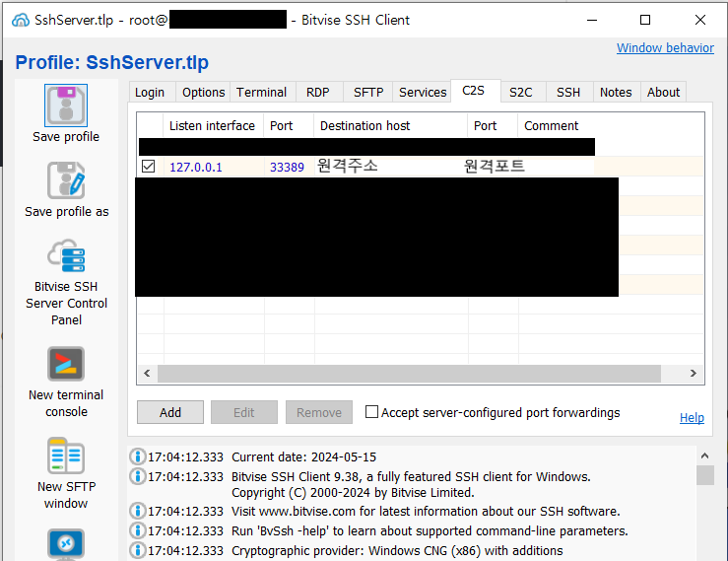728x561 pixels.
Task: Maximize the Bitvise SSH Client window
Action: [645, 20]
